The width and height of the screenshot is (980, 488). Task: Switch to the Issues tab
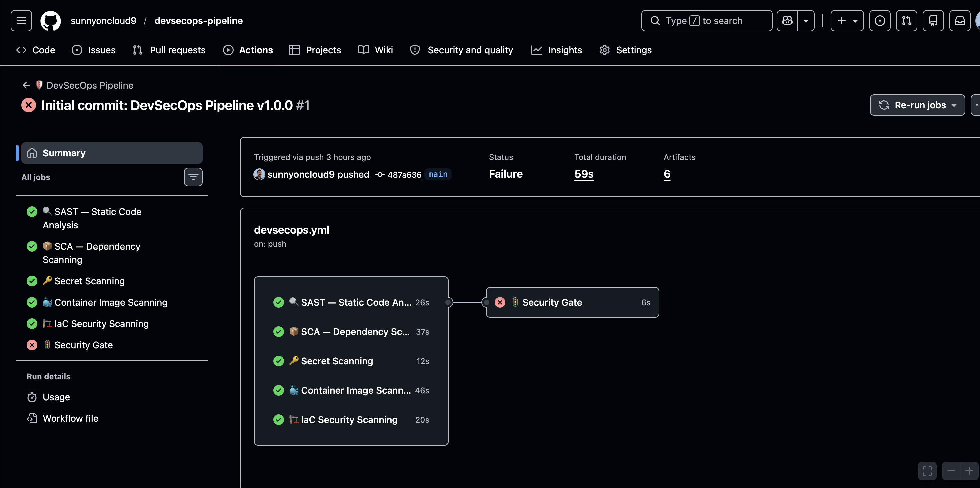coord(94,50)
